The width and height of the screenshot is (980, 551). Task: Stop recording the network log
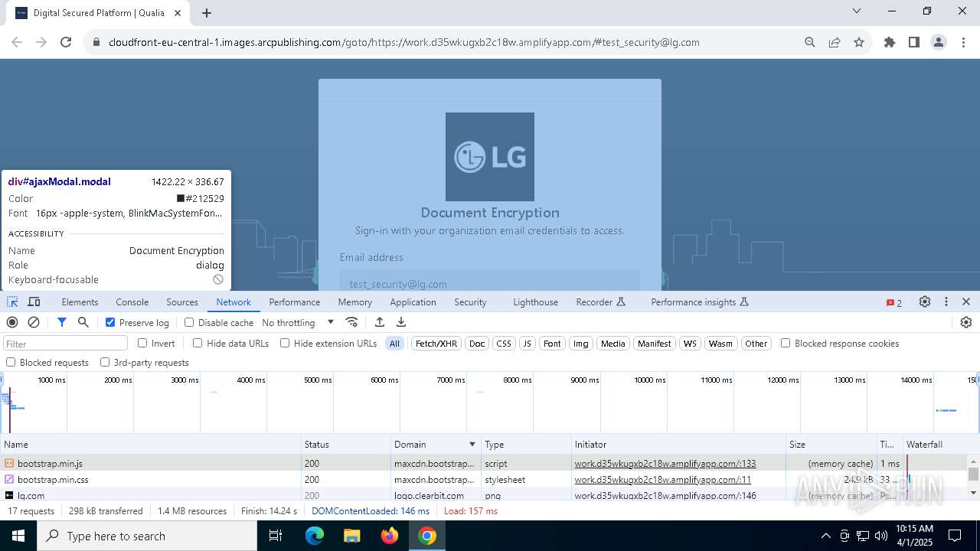point(12,322)
